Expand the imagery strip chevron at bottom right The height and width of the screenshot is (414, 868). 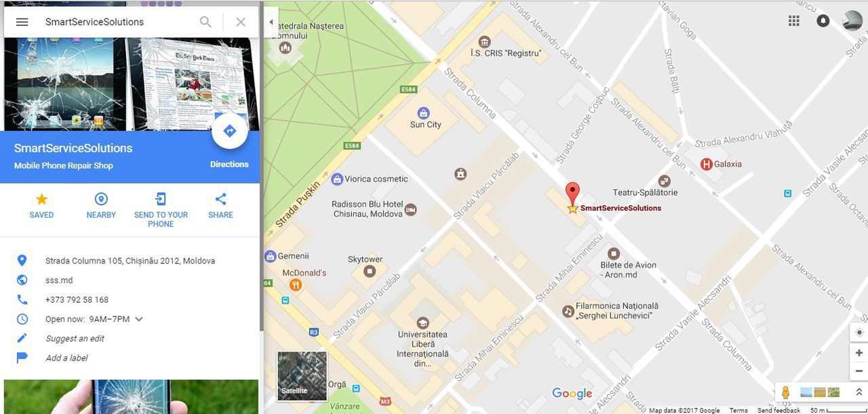coord(859,392)
